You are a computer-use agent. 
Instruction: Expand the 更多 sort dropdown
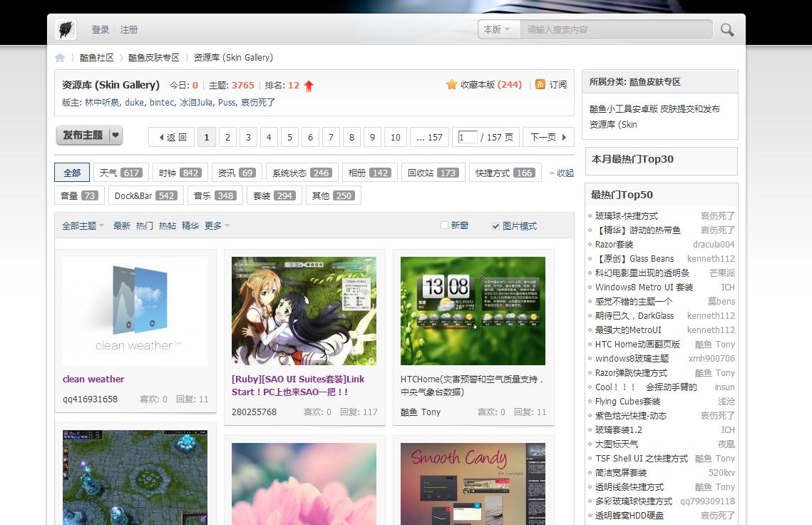coord(217,226)
